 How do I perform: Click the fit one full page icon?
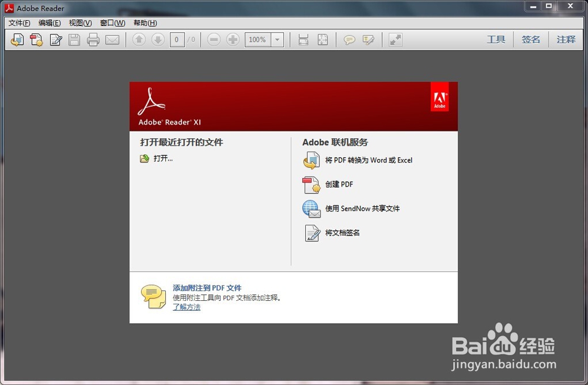pos(322,39)
